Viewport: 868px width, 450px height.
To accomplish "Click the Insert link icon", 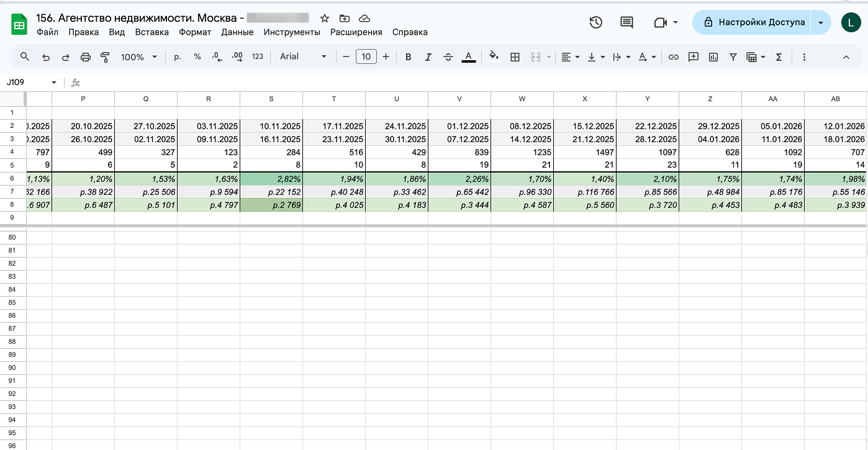I will (x=673, y=57).
